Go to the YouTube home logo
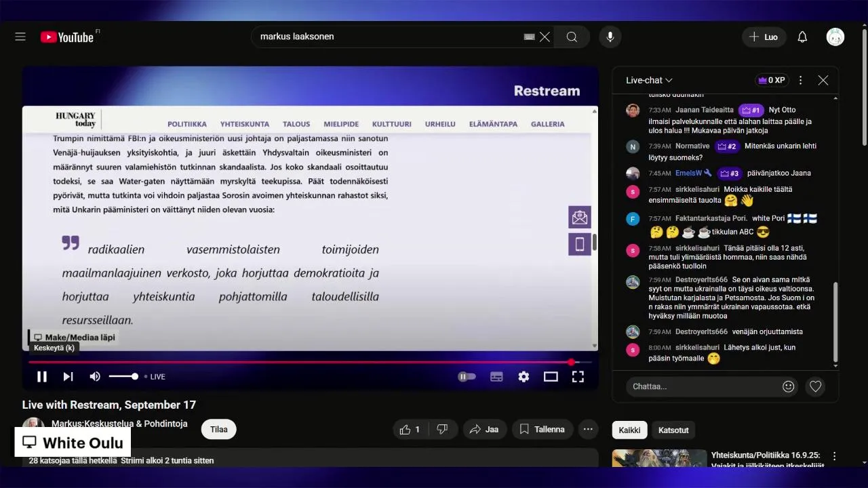Screen dimensions: 868x488 tap(66, 37)
